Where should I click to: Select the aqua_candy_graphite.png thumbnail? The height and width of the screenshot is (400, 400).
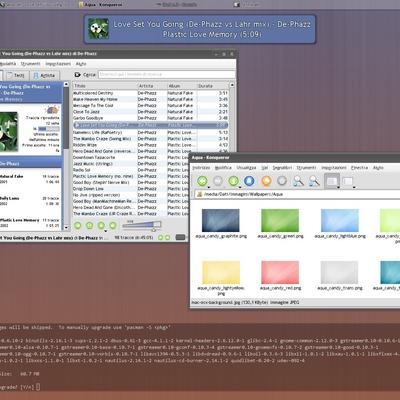coord(221,220)
